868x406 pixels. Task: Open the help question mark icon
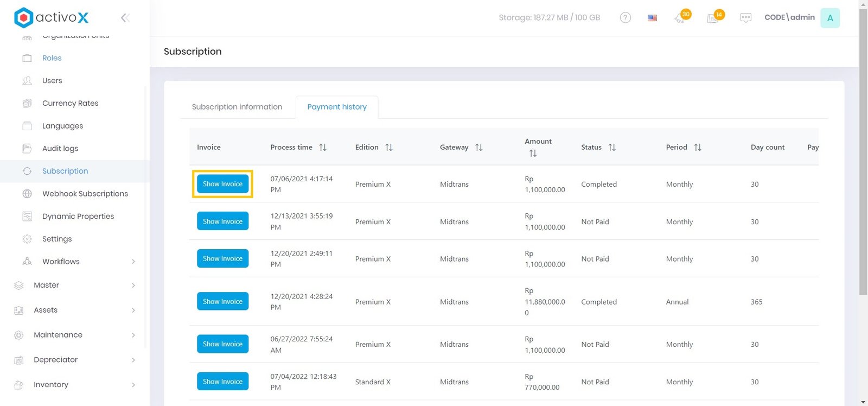(625, 18)
